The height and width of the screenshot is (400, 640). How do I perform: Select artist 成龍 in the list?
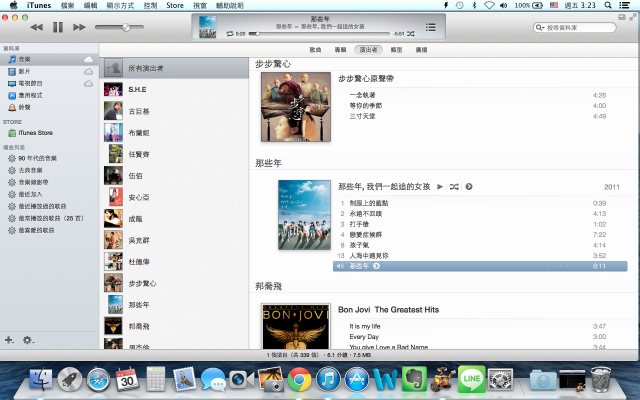click(174, 219)
